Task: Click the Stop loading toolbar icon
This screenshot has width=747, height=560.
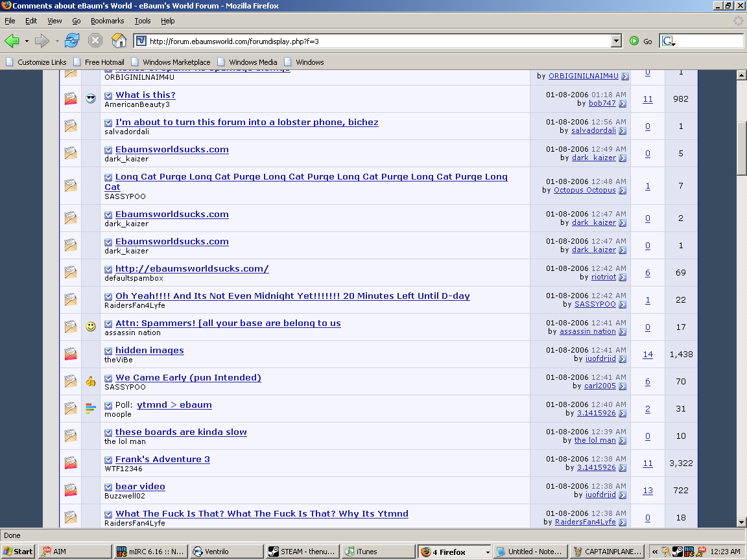Action: 95,41
